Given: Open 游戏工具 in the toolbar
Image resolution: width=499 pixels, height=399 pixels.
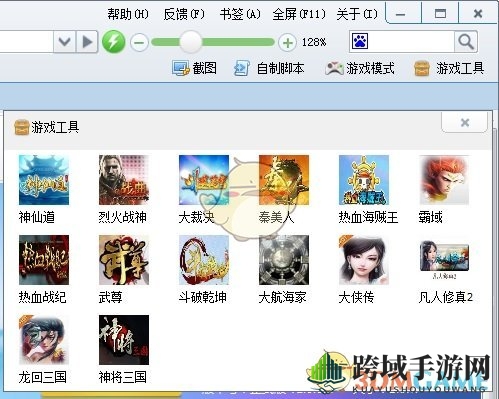Looking at the screenshot, I should pos(449,68).
